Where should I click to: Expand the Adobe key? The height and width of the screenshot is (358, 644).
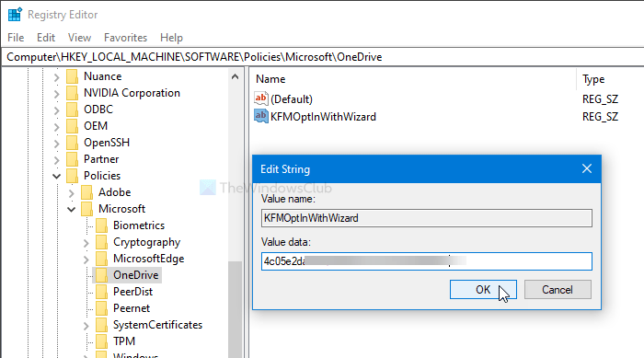click(x=72, y=192)
